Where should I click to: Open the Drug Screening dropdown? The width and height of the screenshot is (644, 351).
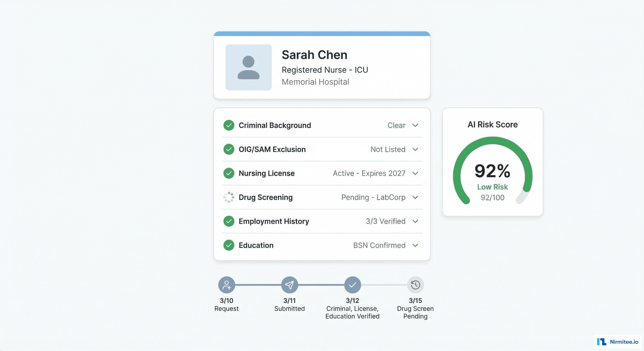pyautogui.click(x=415, y=197)
